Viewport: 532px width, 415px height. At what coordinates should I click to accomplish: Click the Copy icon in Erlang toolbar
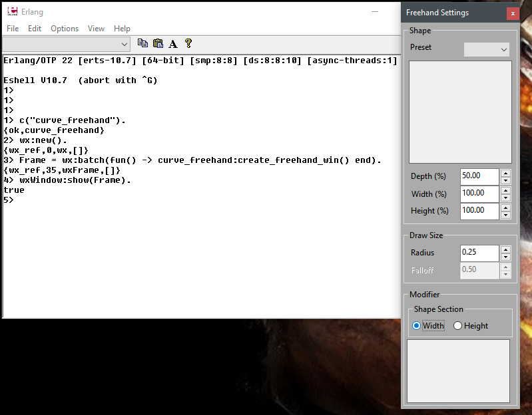[x=142, y=43]
